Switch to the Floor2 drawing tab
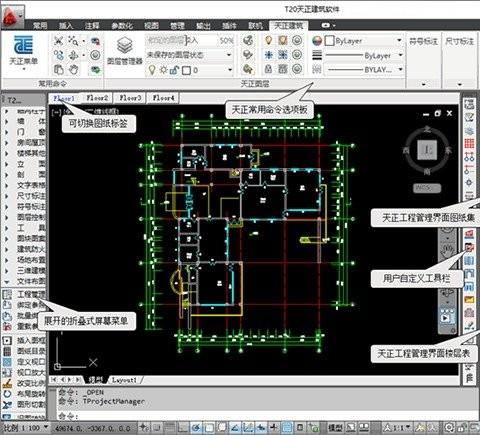480x435 pixels. pos(97,98)
